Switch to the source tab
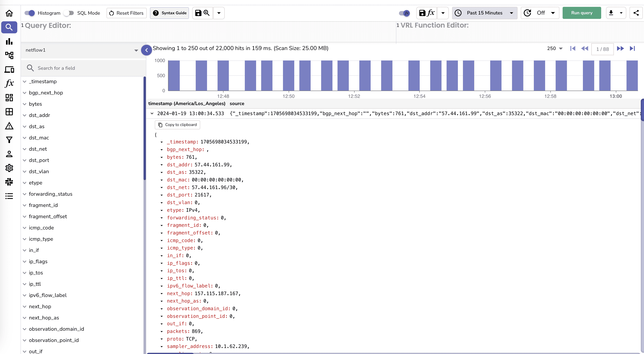Image resolution: width=644 pixels, height=354 pixels. click(x=237, y=103)
